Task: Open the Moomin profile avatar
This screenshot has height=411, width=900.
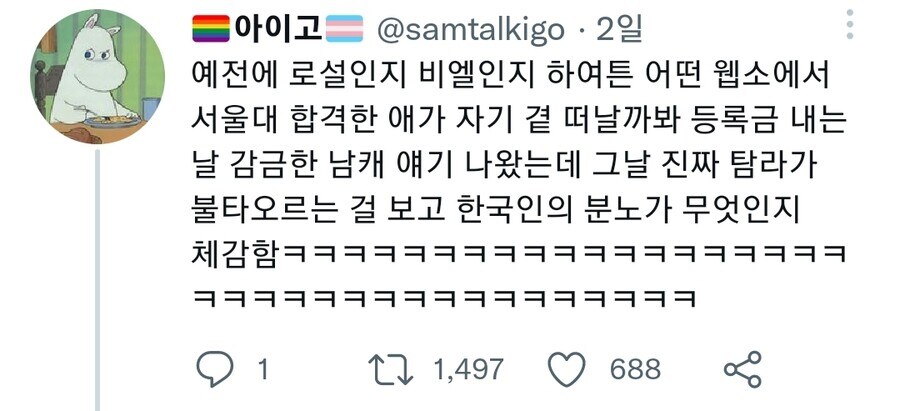Action: 98,76
